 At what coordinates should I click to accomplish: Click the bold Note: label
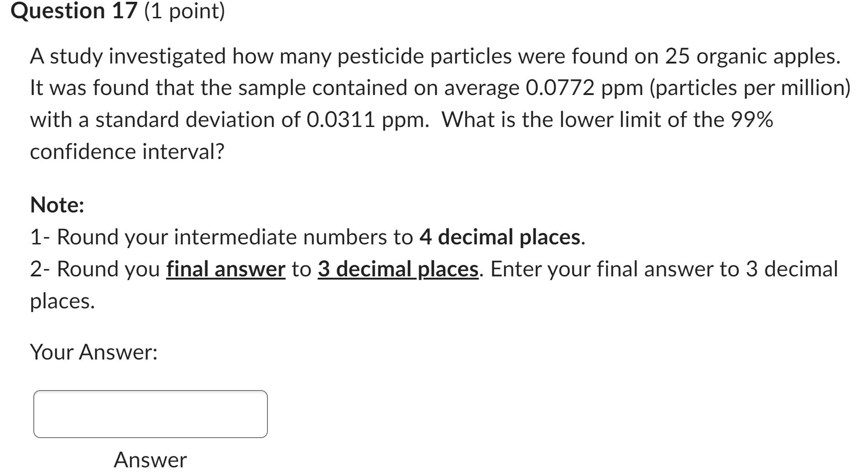pyautogui.click(x=58, y=205)
